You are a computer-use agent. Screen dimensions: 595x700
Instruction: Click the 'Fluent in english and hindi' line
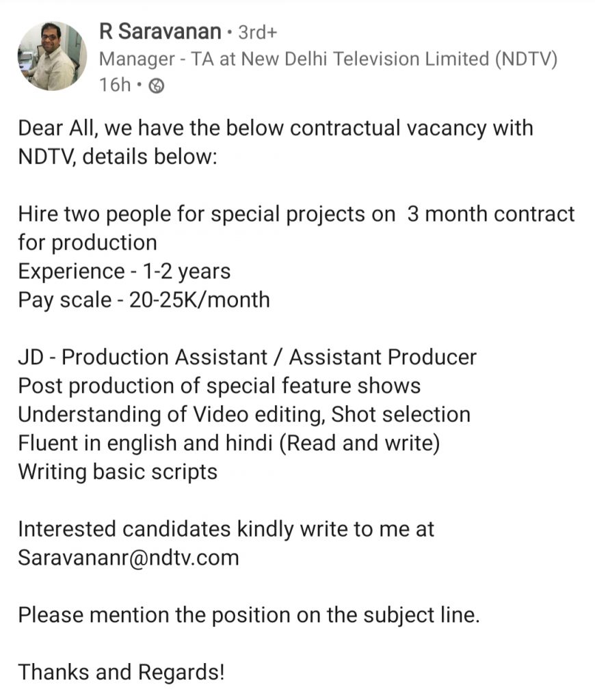228,443
